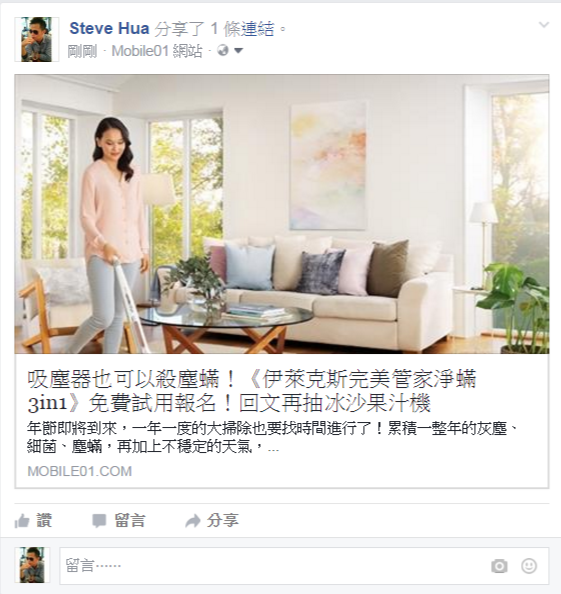
Task: Open the post options chevron menu
Action: (x=544, y=25)
